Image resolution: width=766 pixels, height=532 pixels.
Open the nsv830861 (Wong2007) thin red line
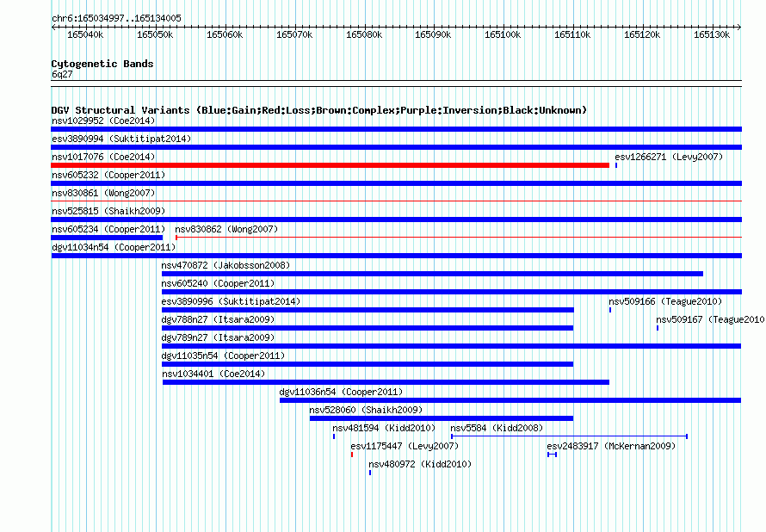[396, 201]
